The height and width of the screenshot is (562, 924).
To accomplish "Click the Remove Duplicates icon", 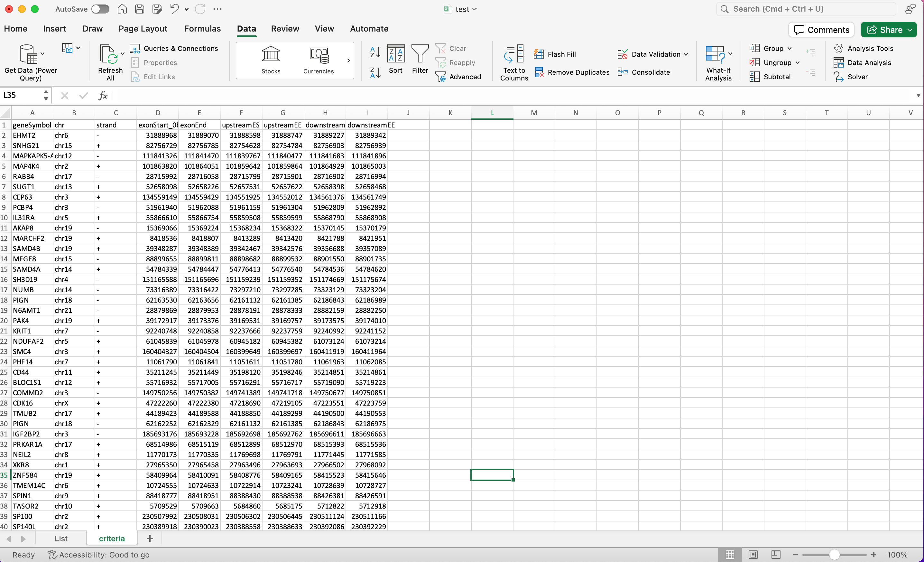I will pos(539,72).
